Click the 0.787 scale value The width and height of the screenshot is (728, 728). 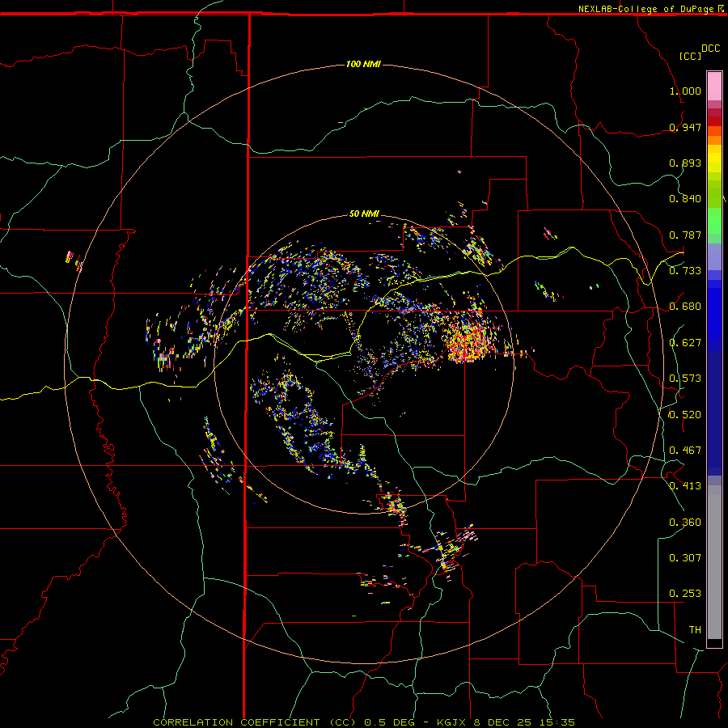point(685,235)
